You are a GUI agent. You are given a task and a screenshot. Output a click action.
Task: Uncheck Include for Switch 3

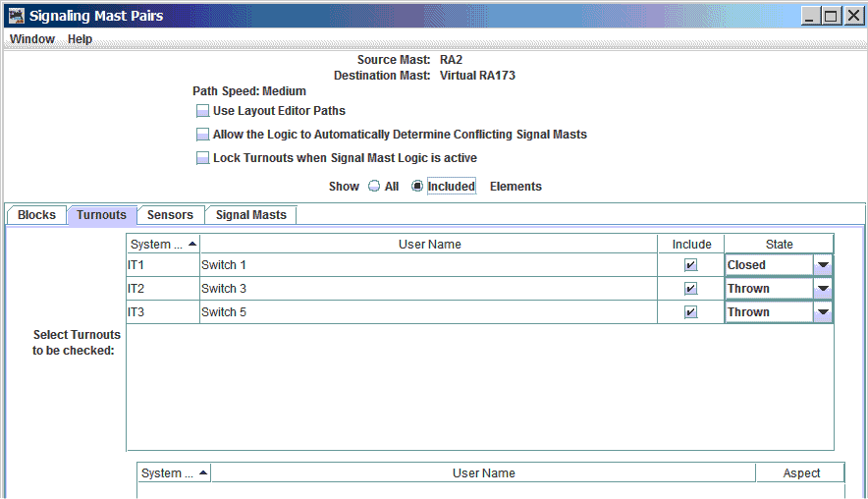point(690,289)
